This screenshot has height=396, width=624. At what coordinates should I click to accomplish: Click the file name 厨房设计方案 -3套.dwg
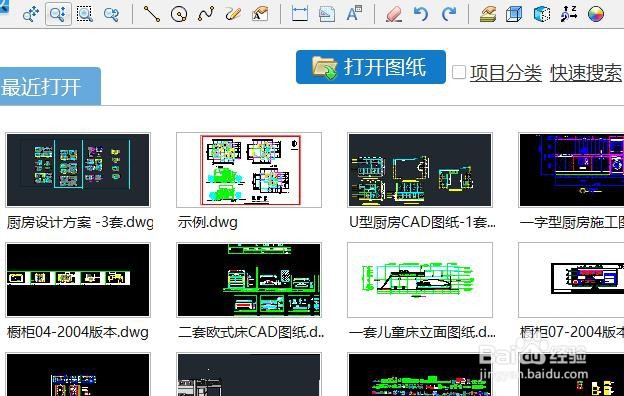tap(80, 222)
